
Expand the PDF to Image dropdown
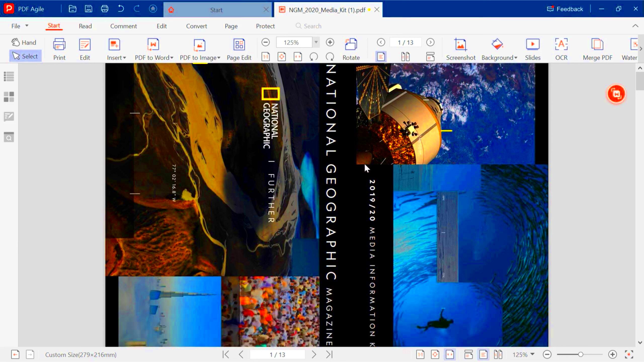point(219,58)
